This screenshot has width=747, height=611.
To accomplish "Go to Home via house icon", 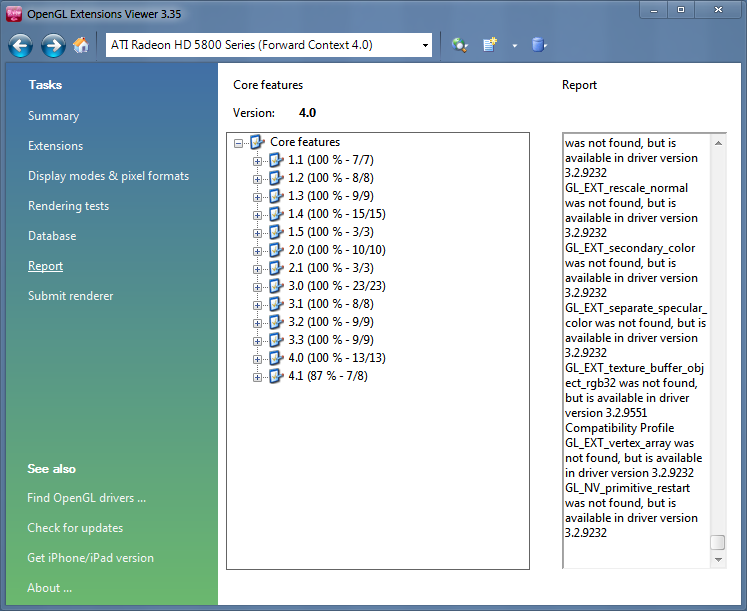I will pyautogui.click(x=81, y=45).
